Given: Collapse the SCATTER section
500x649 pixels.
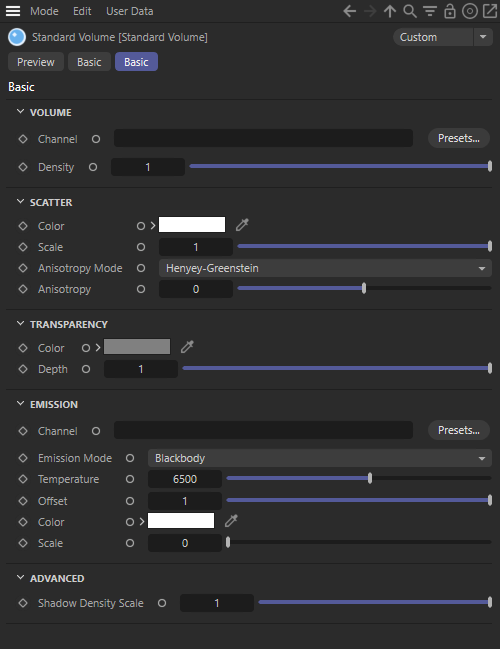Looking at the screenshot, I should pyautogui.click(x=20, y=202).
